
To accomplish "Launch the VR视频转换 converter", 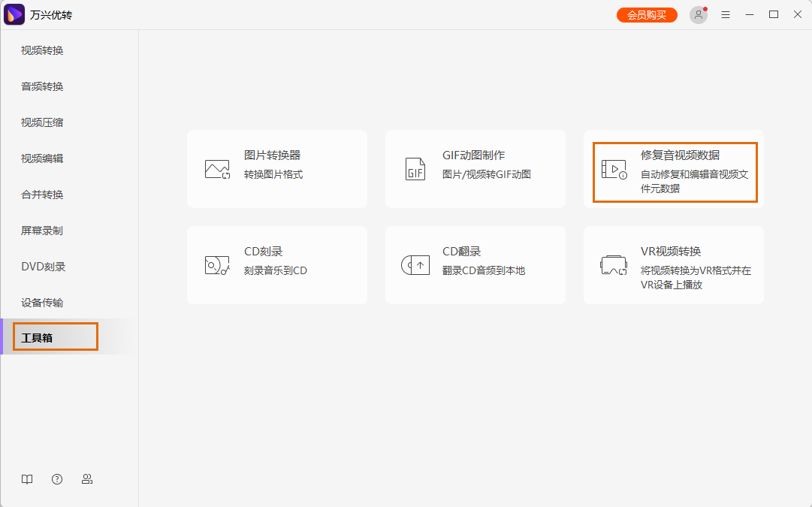I will [673, 264].
